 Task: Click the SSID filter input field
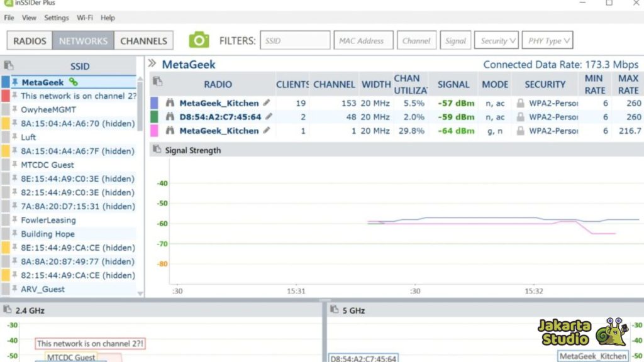[x=295, y=40]
